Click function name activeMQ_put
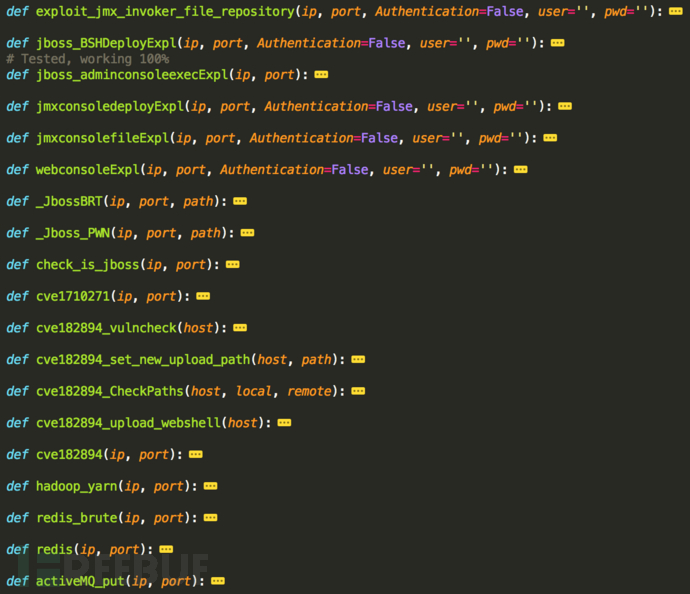The image size is (690, 594). 80,582
